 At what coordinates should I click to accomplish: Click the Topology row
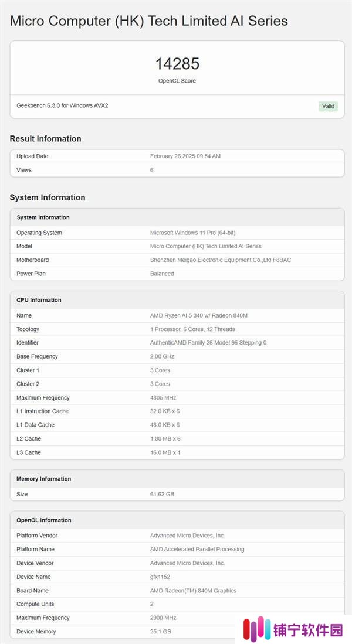coord(177,329)
